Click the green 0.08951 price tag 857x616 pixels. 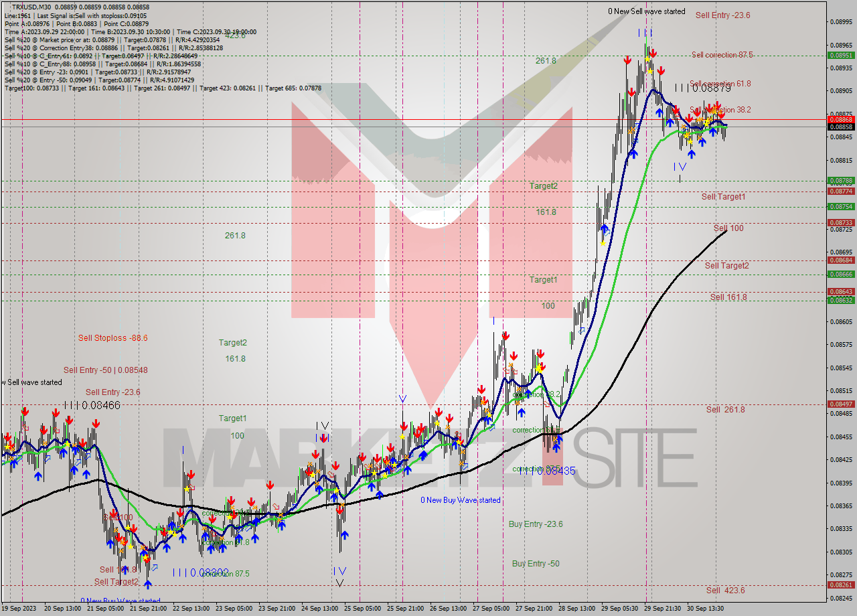[x=841, y=56]
